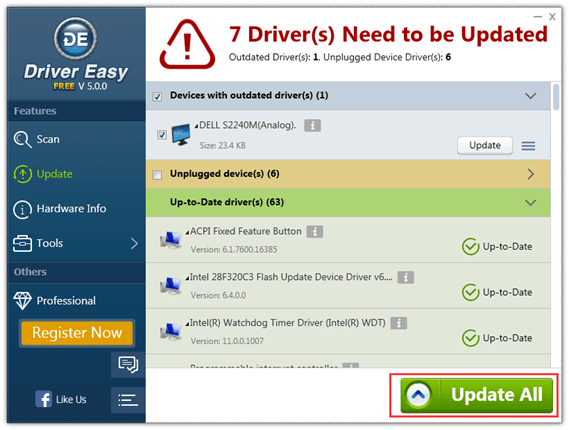Click the green Update All button

[476, 395]
